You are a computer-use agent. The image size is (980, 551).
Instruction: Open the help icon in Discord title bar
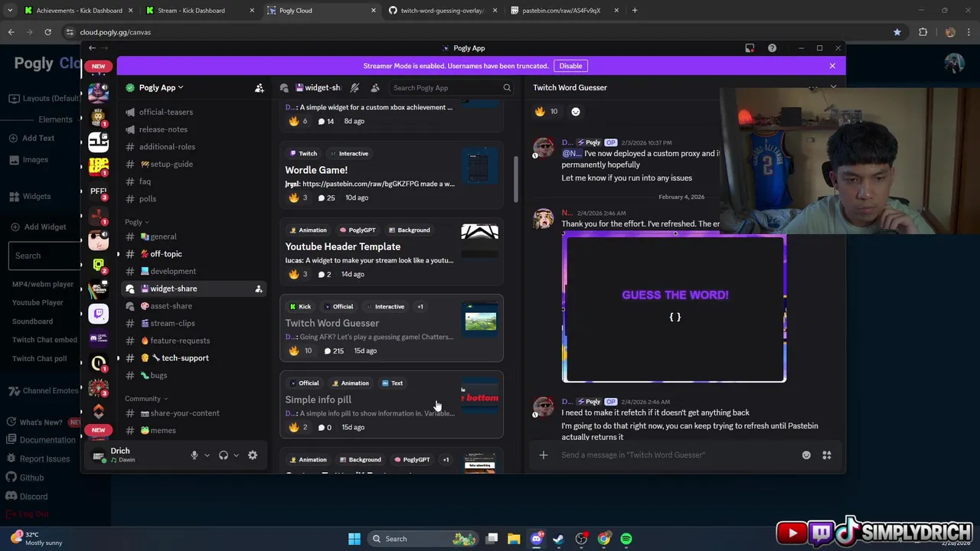coord(772,48)
